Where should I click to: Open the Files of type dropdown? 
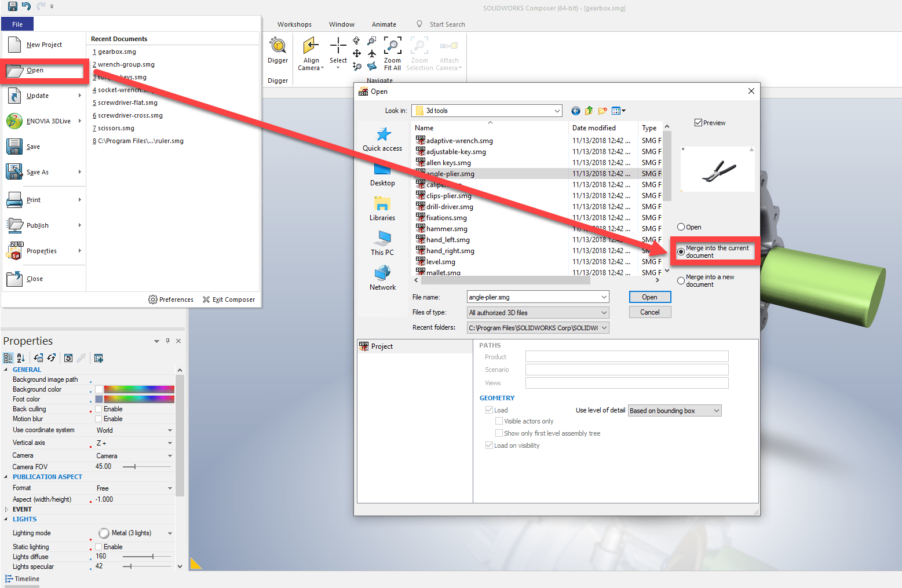point(604,313)
